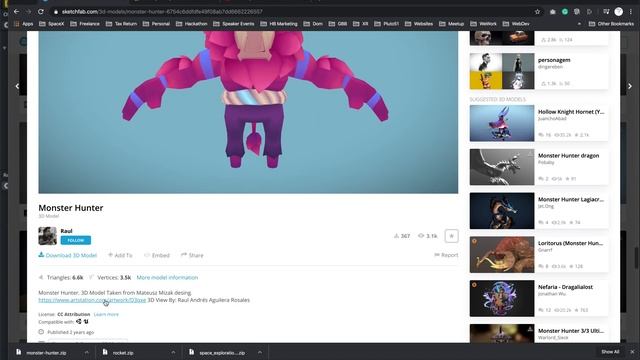640x360 pixels.
Task: Follow Raul with the FOLLOW button
Action: 76,240
